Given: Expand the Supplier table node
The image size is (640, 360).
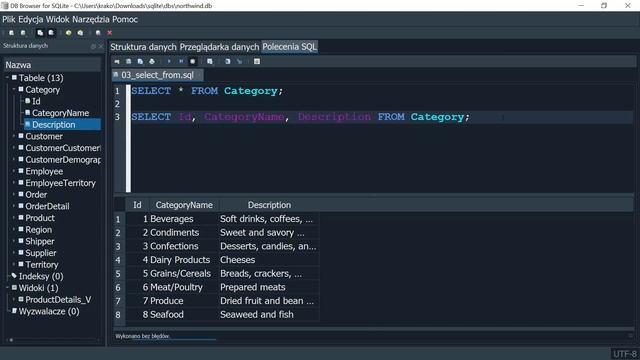Looking at the screenshot, I should click(x=14, y=253).
